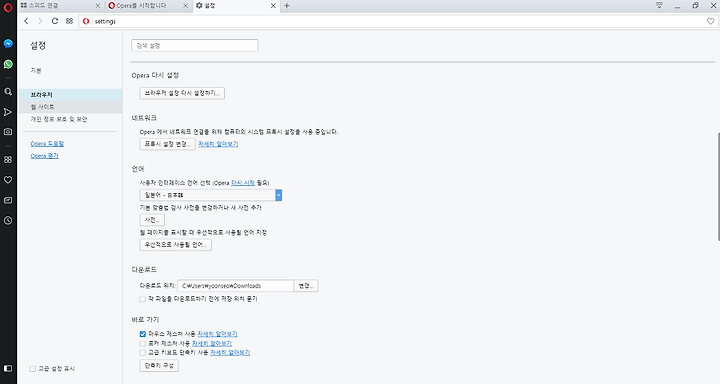Toggle ask where to save before downloading checkbox
720x384 pixels.
[x=143, y=299]
